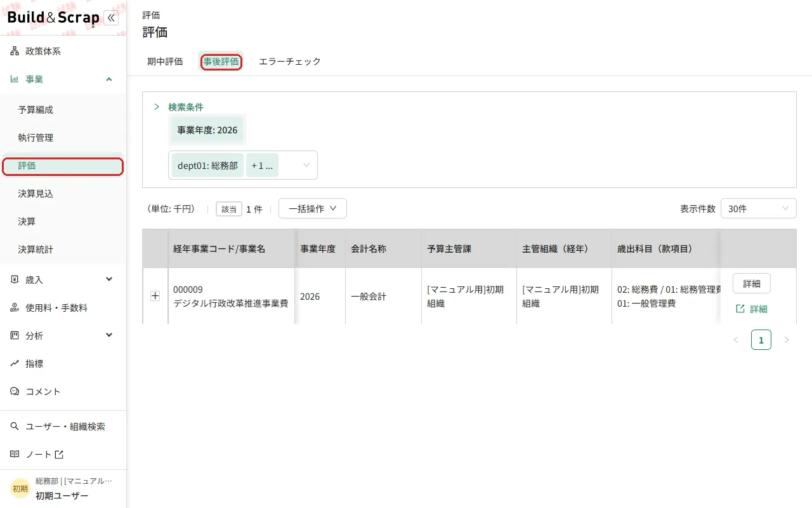This screenshot has height=508, width=812.
Task: Switch to the エラーチェック tab
Action: [290, 62]
